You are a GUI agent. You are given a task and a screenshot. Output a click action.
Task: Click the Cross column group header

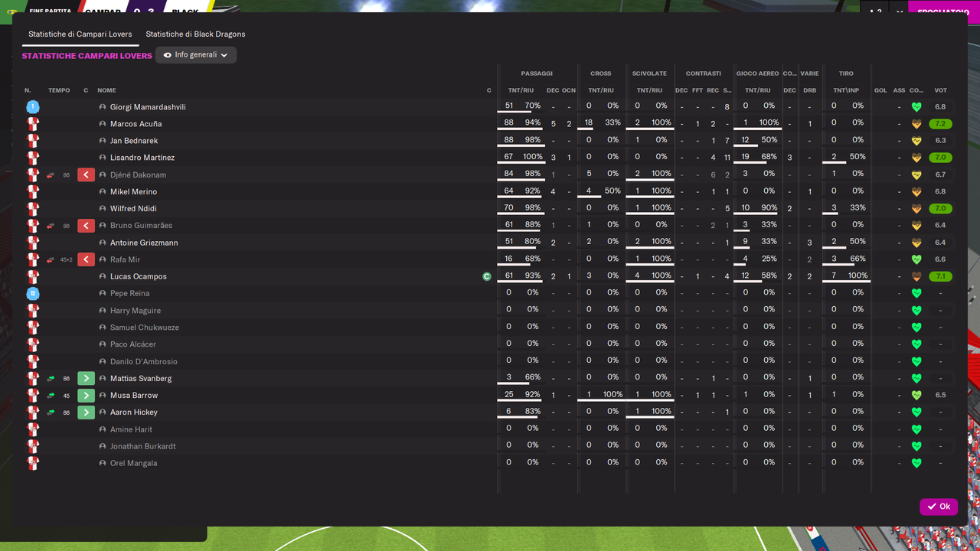601,73
